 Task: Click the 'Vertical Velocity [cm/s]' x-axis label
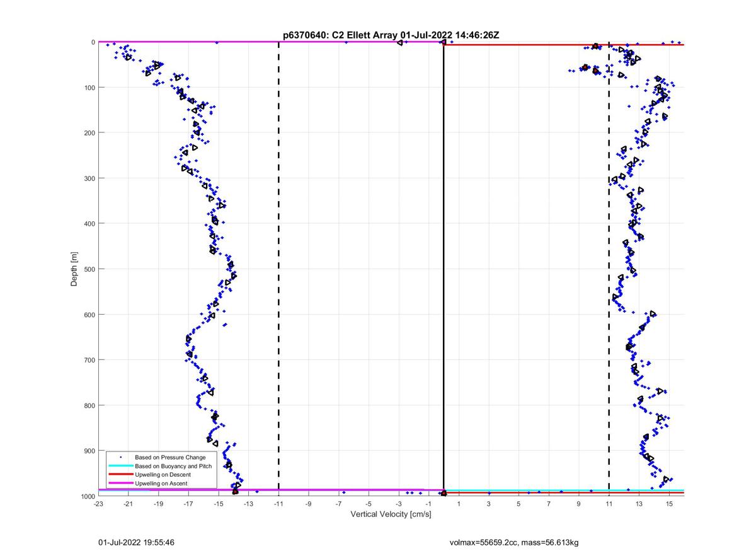click(391, 514)
